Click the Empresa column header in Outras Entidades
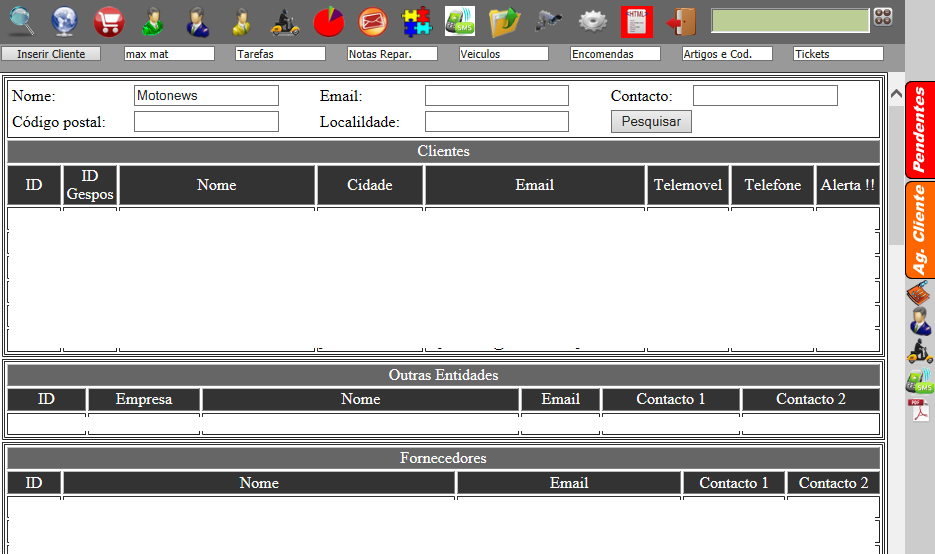 (x=144, y=399)
